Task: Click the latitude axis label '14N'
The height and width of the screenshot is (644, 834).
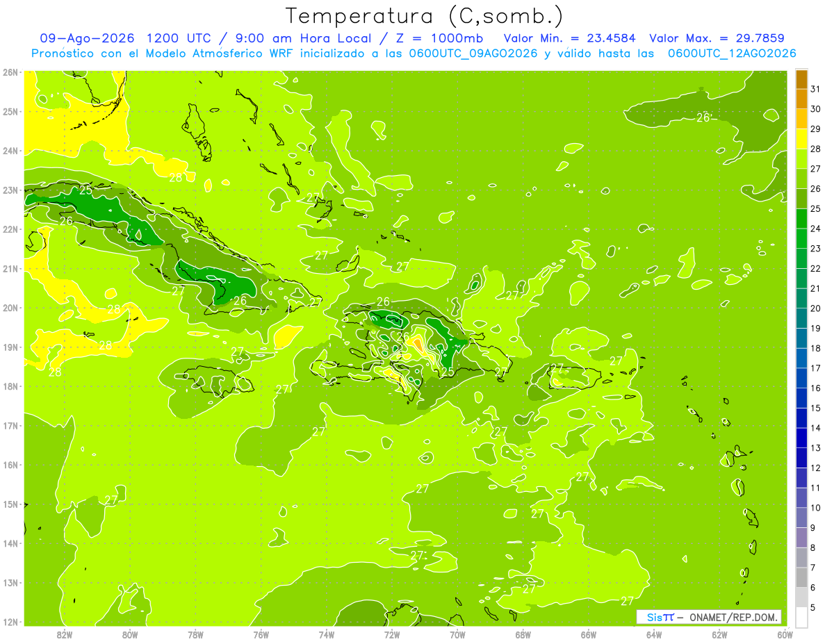Action: click(10, 543)
